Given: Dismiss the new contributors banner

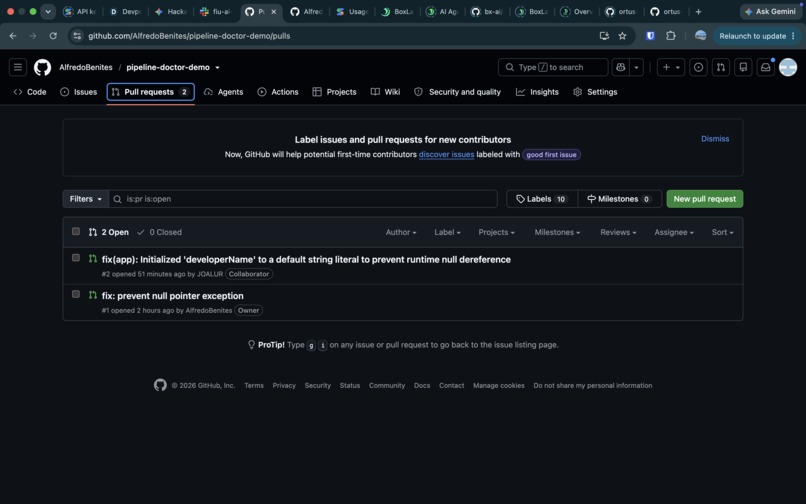Looking at the screenshot, I should coord(715,139).
